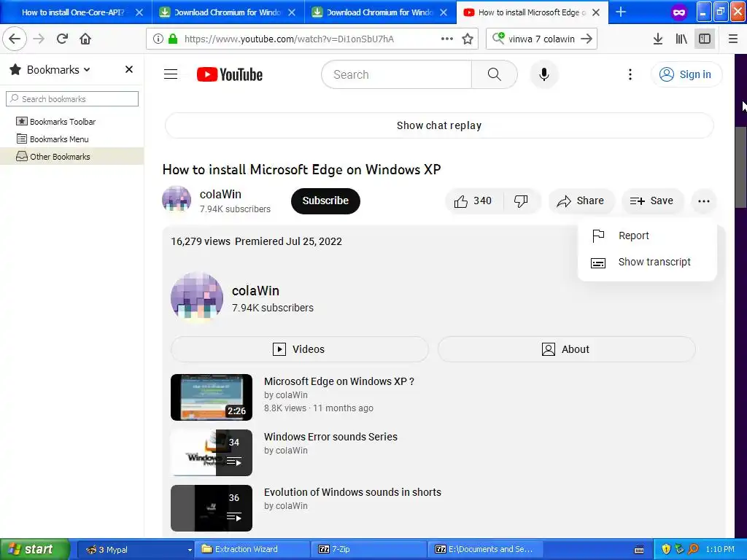Submit search engine query arrow
Viewport: 747px width, 560px height.
(x=587, y=39)
